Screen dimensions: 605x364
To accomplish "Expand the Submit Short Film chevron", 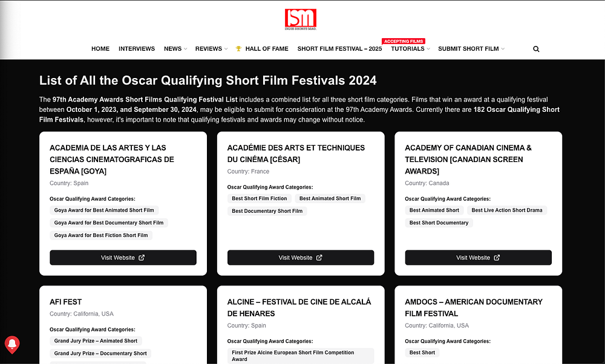I will pos(503,49).
